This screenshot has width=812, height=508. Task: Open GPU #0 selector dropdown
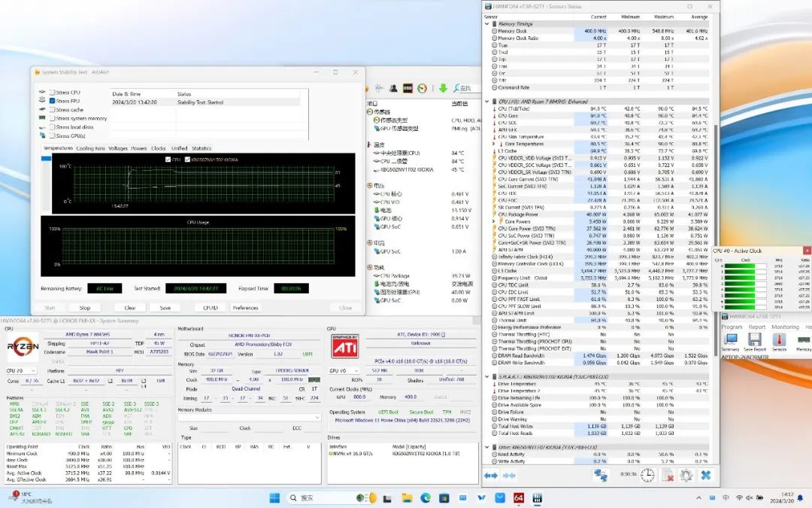[x=344, y=371]
